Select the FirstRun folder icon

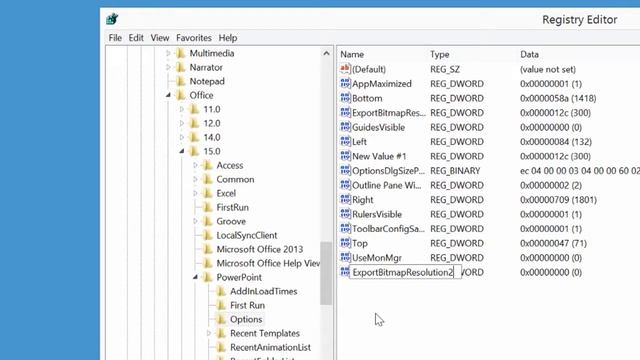click(x=208, y=207)
